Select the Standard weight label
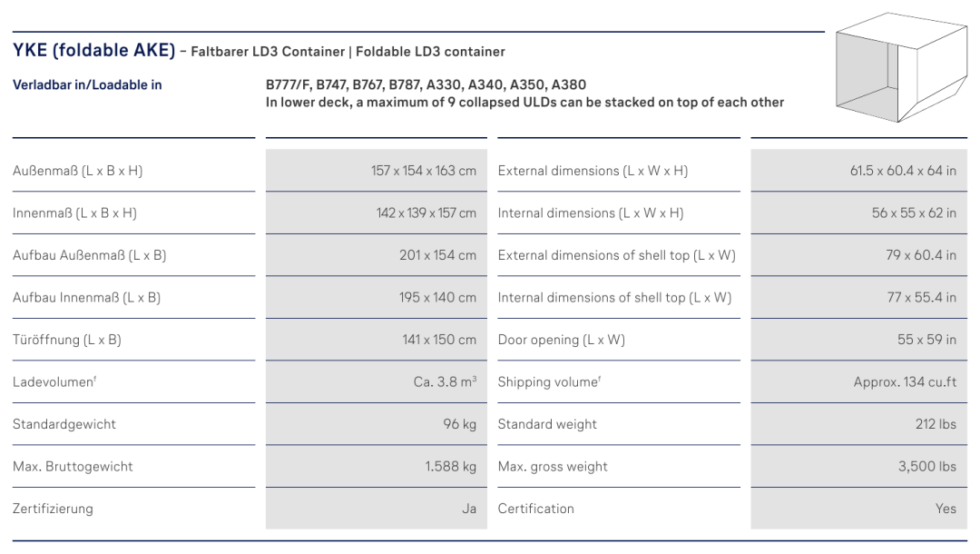The width and height of the screenshot is (980, 554). pos(547,424)
